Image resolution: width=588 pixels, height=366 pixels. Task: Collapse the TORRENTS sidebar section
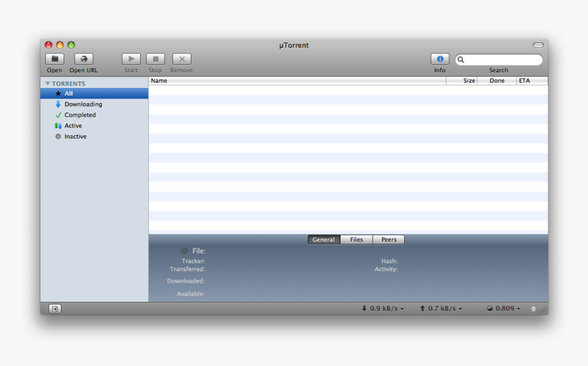click(48, 83)
